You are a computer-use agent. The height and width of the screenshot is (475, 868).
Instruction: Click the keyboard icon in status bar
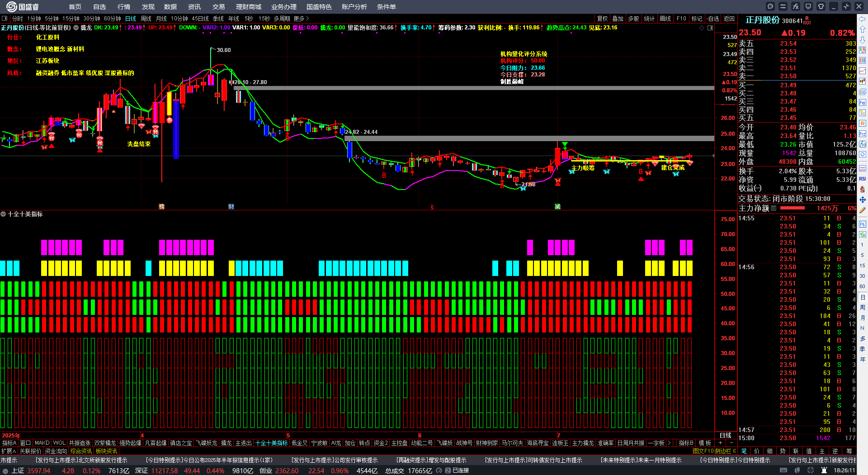click(x=783, y=470)
